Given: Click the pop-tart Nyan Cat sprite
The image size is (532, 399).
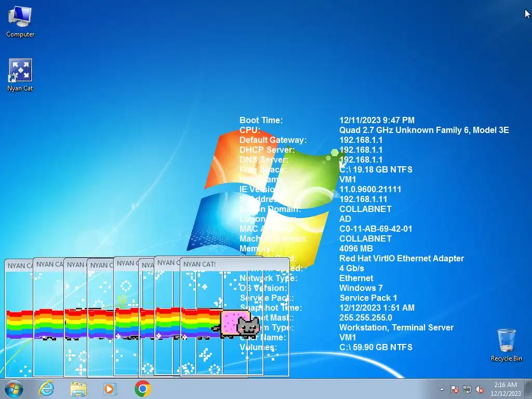Looking at the screenshot, I should point(237,324).
